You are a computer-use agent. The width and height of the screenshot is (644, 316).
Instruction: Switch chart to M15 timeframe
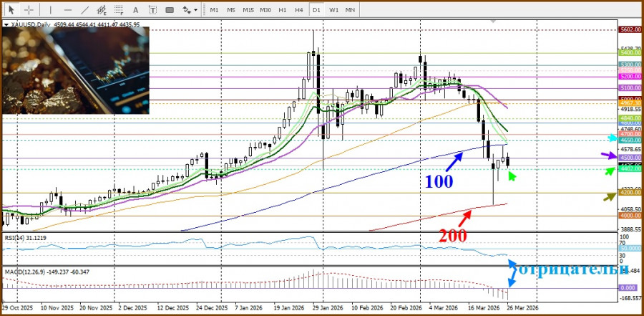pyautogui.click(x=248, y=10)
